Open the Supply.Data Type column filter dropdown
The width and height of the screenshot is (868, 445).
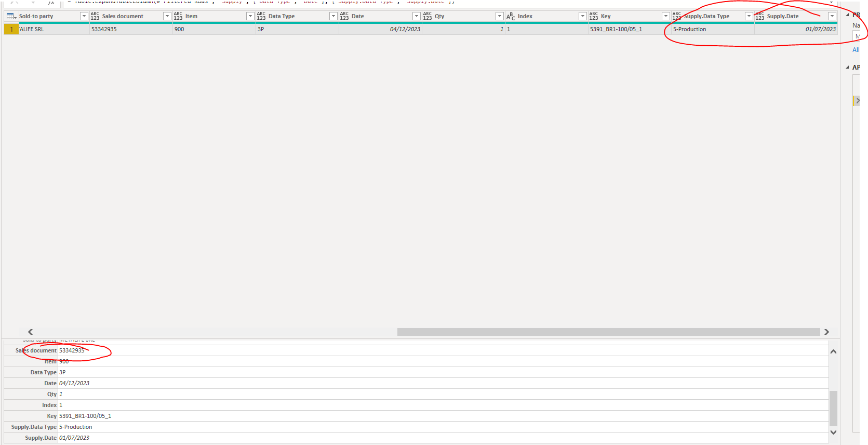pyautogui.click(x=749, y=16)
